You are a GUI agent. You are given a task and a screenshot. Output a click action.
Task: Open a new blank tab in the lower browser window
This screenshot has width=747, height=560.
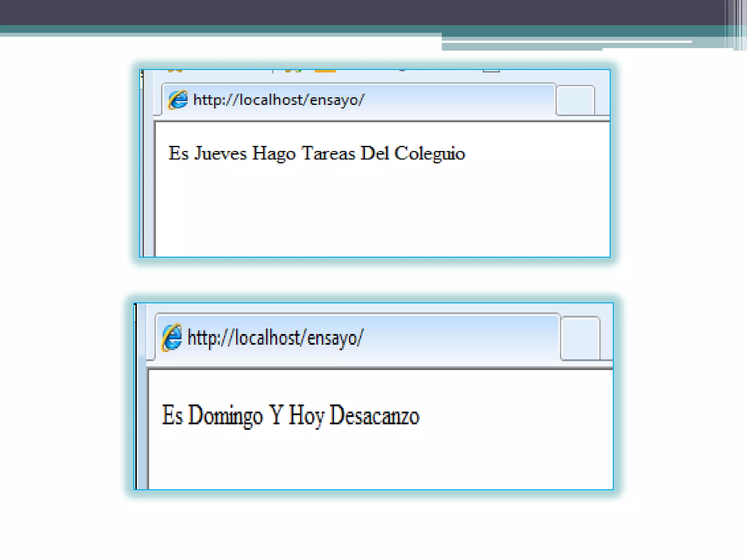(580, 339)
